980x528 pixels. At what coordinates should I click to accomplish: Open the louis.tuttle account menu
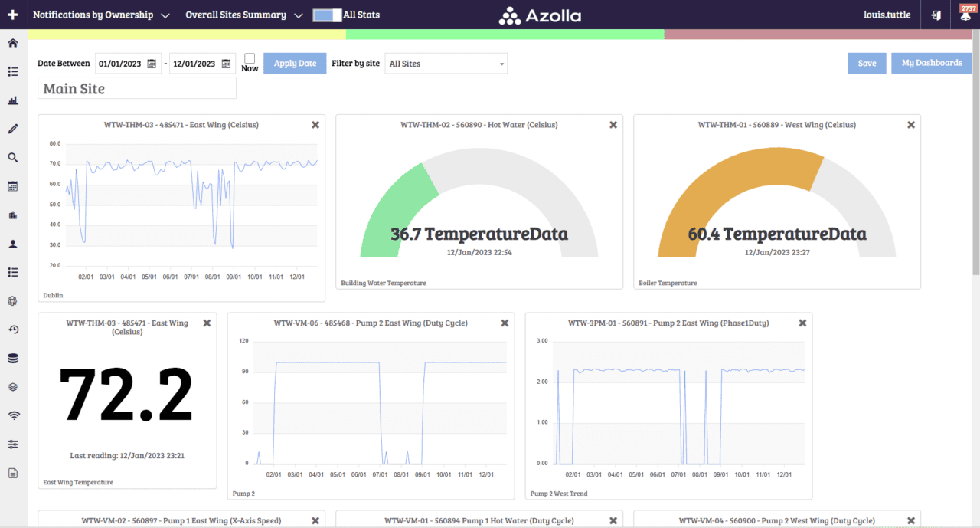[887, 14]
